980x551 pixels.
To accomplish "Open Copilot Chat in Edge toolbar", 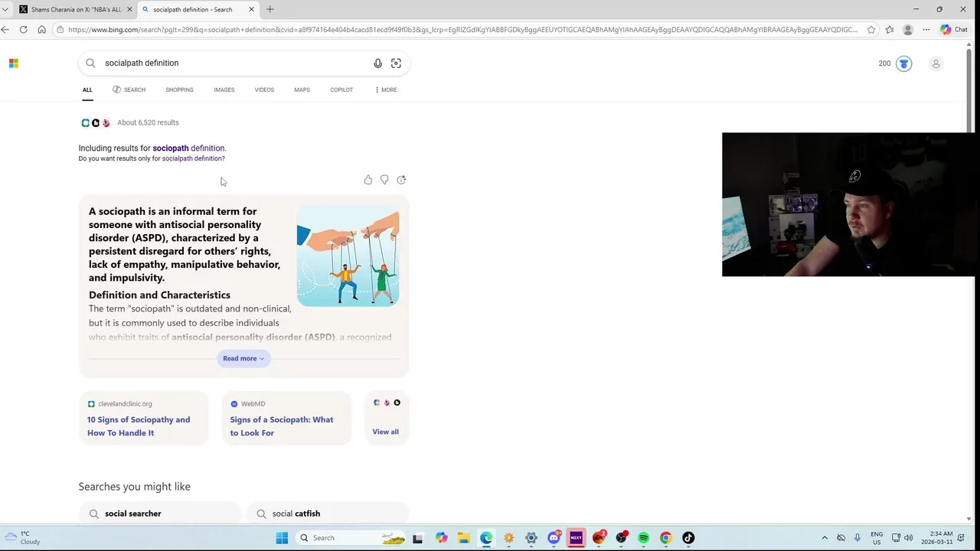I will tap(955, 29).
